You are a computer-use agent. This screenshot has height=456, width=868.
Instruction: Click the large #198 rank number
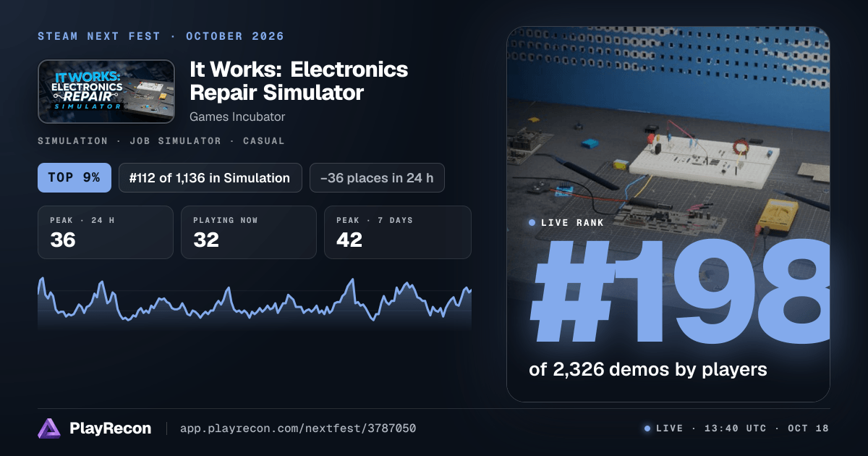(x=680, y=292)
